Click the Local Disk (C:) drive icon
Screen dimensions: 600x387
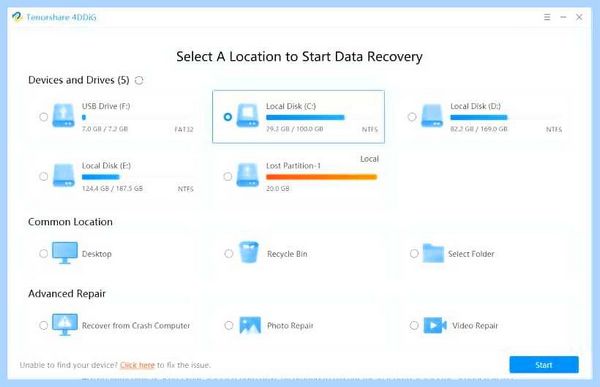248,115
